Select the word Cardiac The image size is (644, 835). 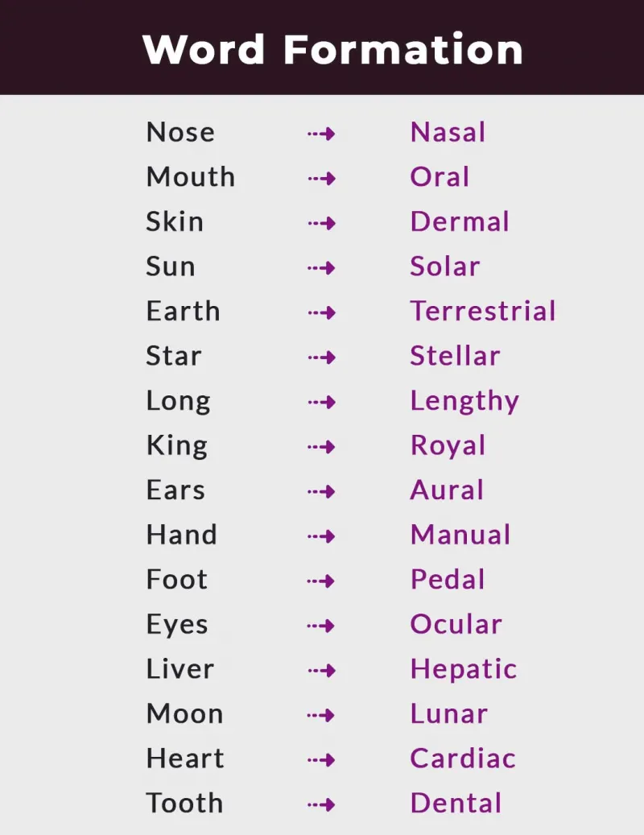(463, 759)
